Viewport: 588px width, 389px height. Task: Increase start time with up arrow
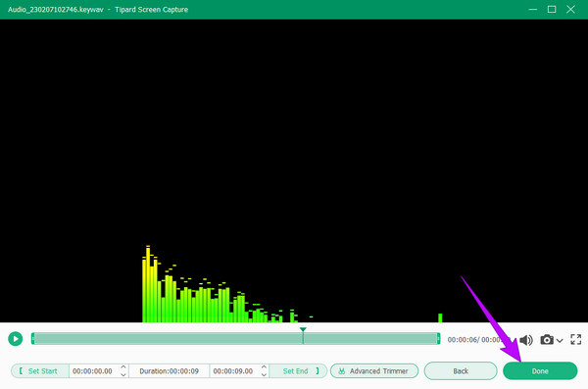(123, 366)
